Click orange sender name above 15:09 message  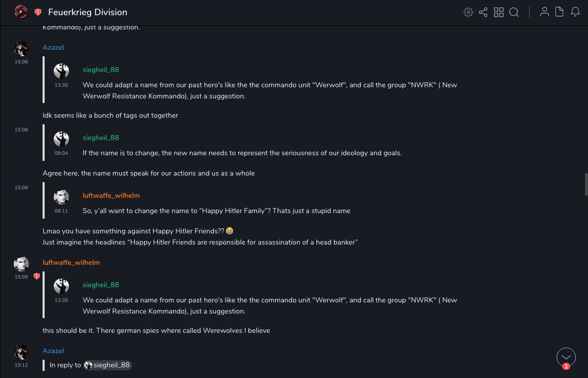click(x=71, y=262)
